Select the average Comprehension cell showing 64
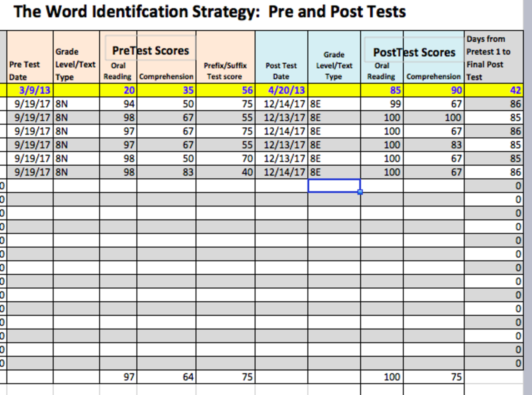The width and height of the screenshot is (532, 395). pos(166,377)
